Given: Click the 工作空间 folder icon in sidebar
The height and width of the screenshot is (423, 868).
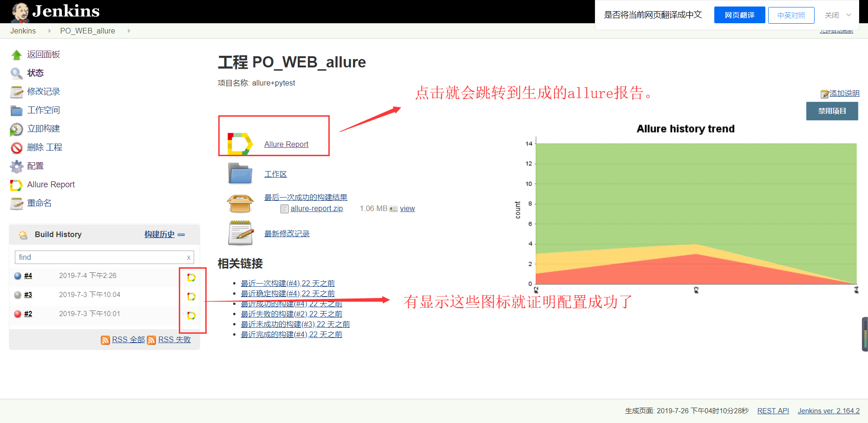Looking at the screenshot, I should click(x=17, y=111).
